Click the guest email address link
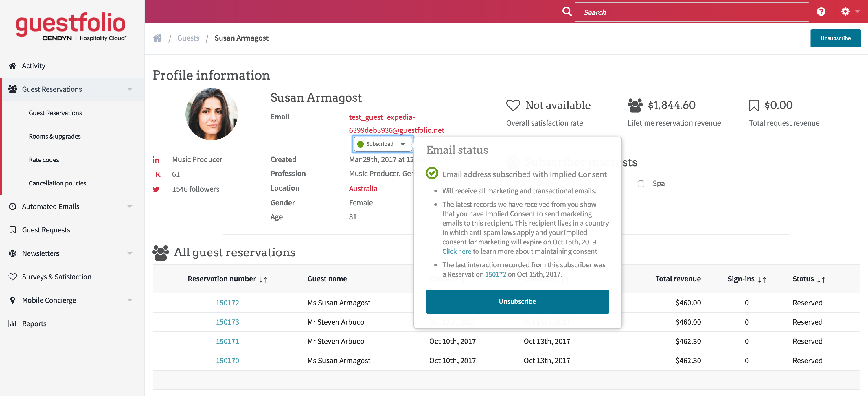Viewport: 868px width, 396px height. 396,124
